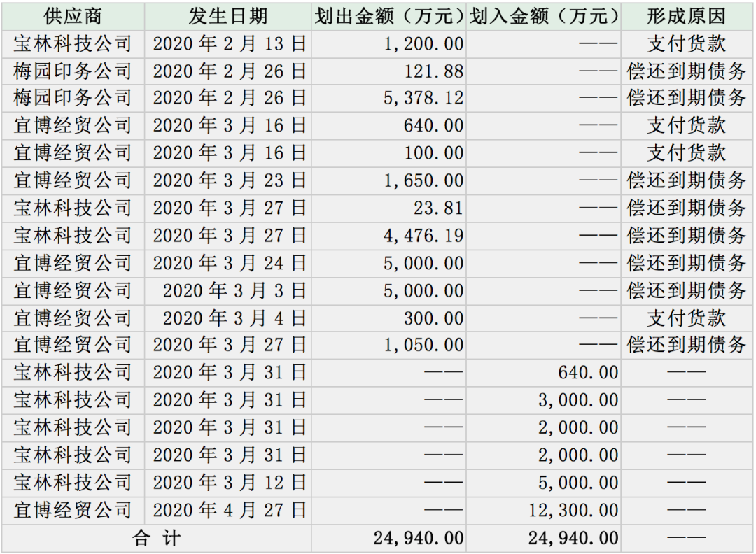Click the 划出金额（万元）header cell
This screenshot has width=756, height=554.
389,17
